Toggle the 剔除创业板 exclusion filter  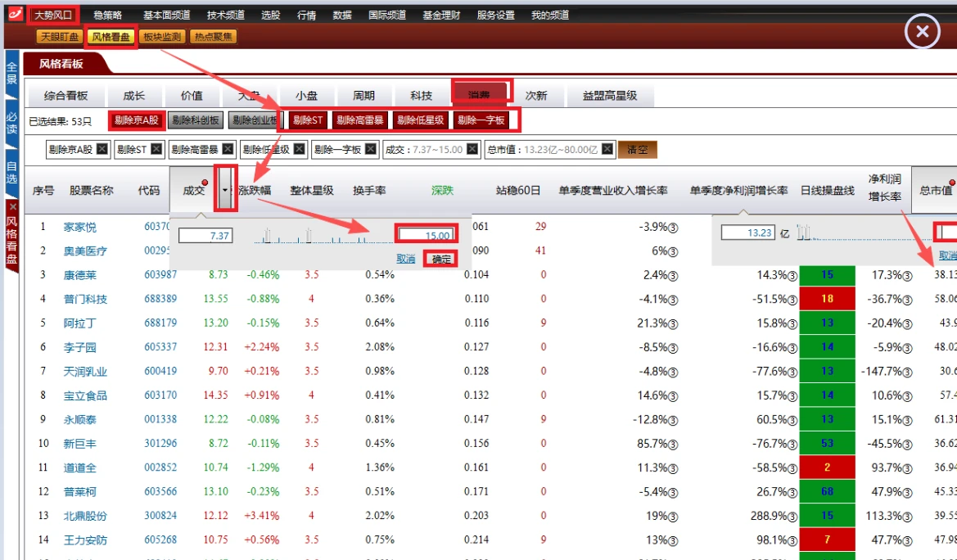255,120
